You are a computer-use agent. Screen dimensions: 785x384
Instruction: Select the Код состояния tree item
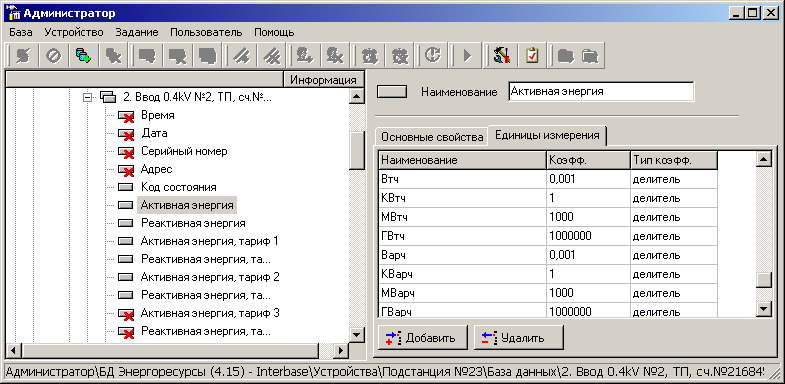pyautogui.click(x=179, y=187)
